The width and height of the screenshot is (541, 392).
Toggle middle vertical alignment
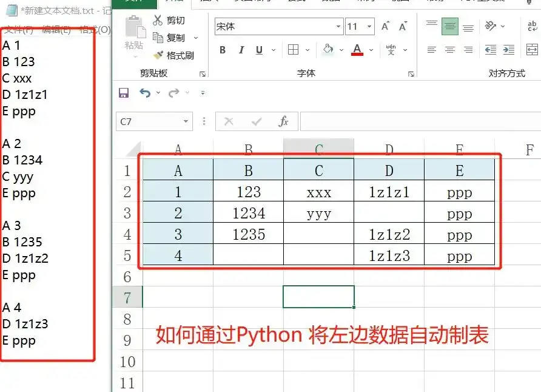click(450, 26)
